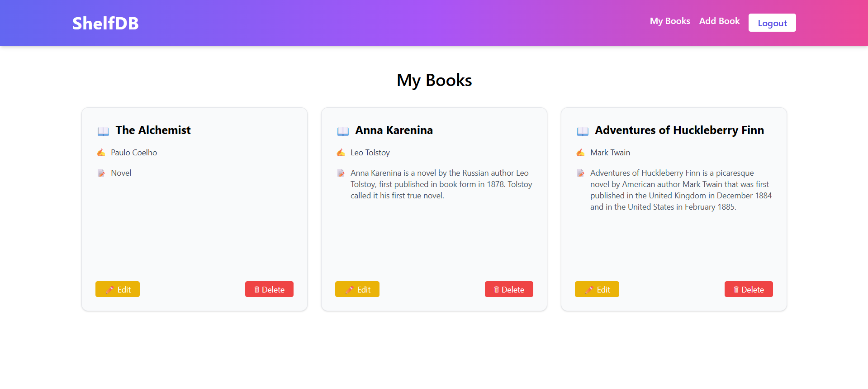The width and height of the screenshot is (868, 389).
Task: Delete The Alchemist book
Action: coord(269,289)
